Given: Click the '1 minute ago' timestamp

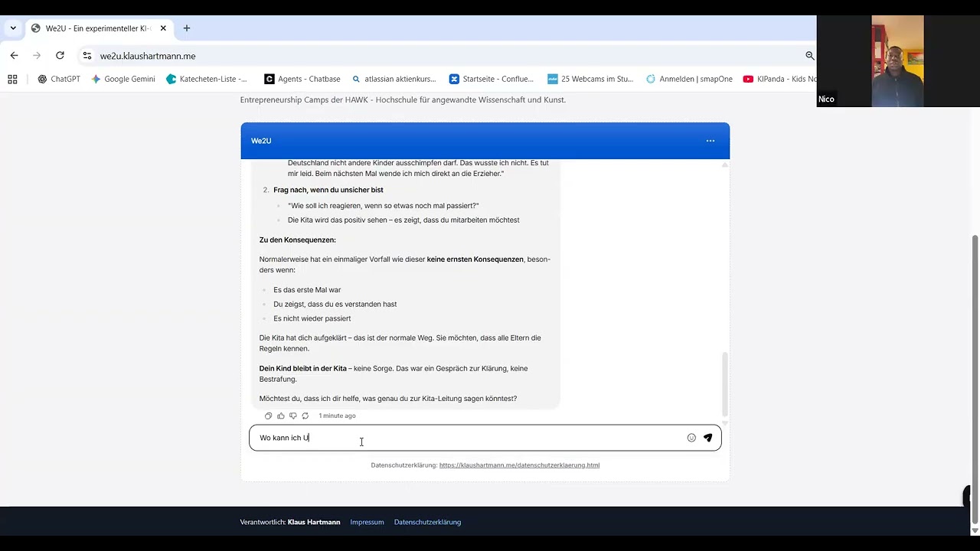Looking at the screenshot, I should [x=337, y=416].
